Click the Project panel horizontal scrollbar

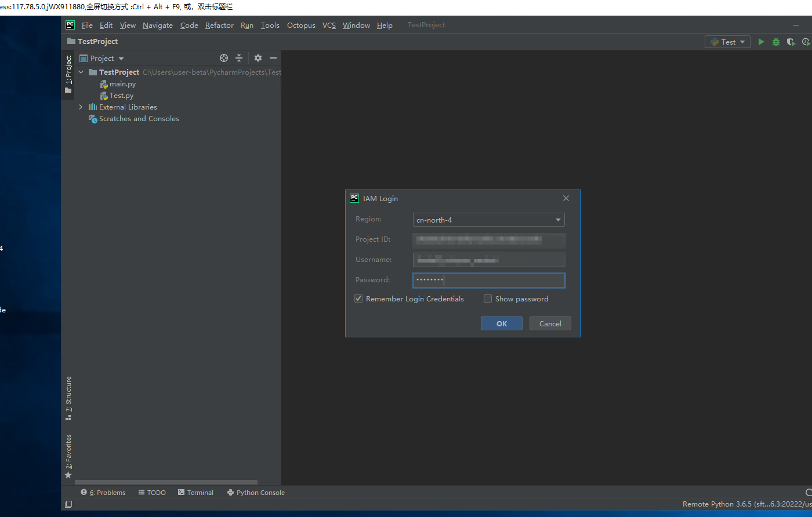click(166, 482)
